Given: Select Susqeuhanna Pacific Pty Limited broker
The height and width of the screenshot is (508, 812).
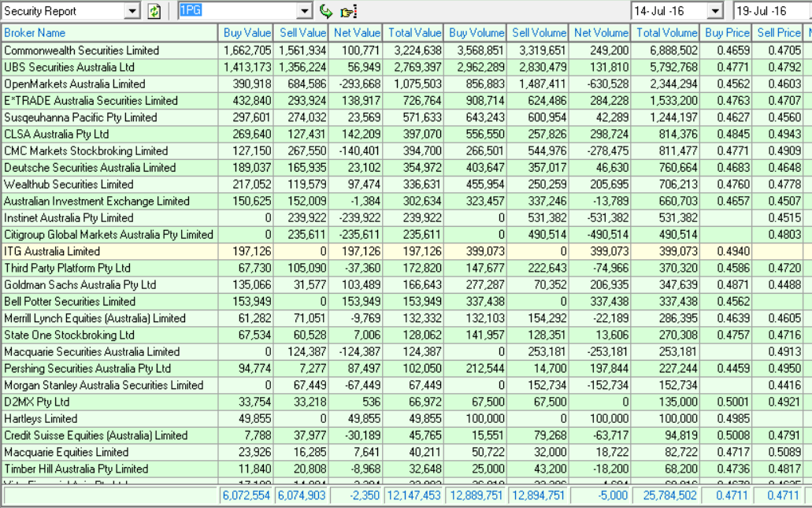Looking at the screenshot, I should coord(80,117).
